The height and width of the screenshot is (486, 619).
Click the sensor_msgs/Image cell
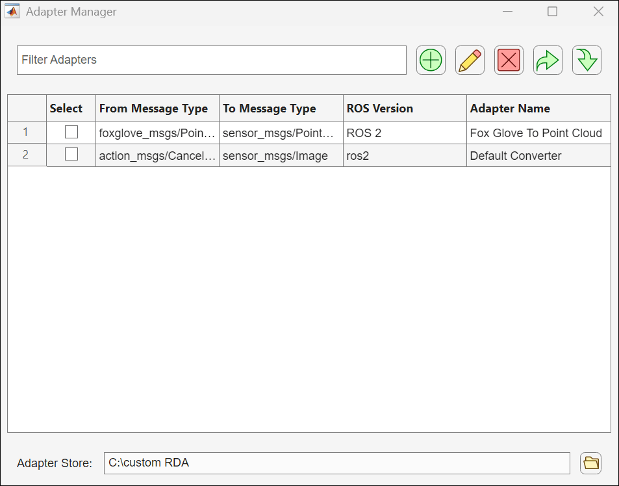[281, 156]
